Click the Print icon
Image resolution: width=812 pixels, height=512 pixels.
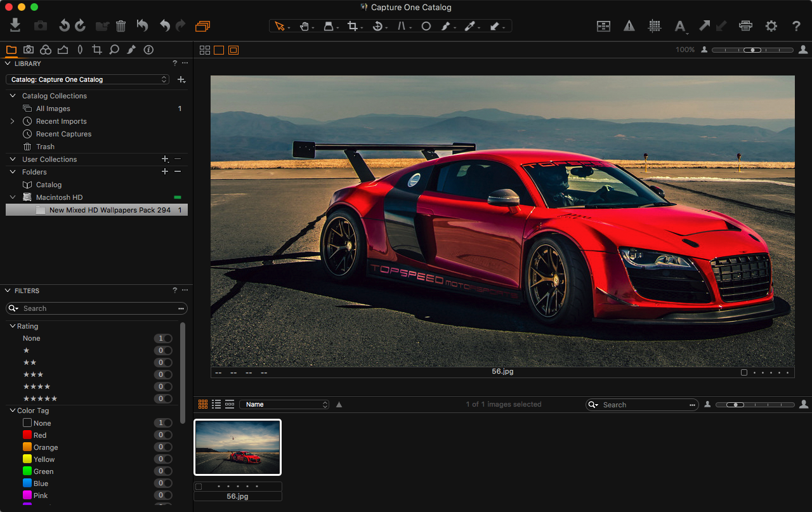745,26
